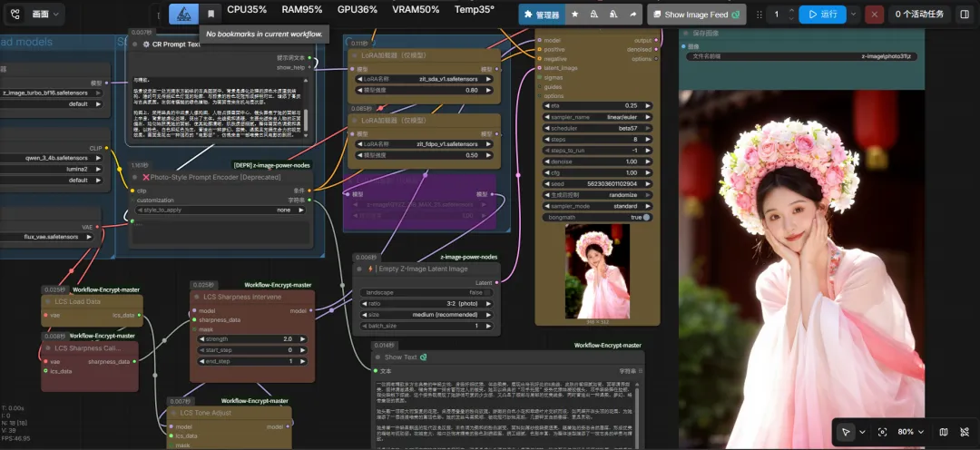Click the share arrow icon
The image size is (980, 450).
coord(632,15)
